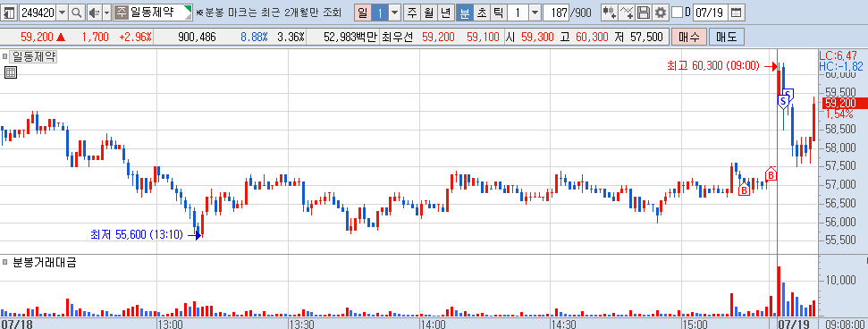The width and height of the screenshot is (868, 329).
Task: Open the data grid icon under 일동제약
Action: [x=11, y=72]
